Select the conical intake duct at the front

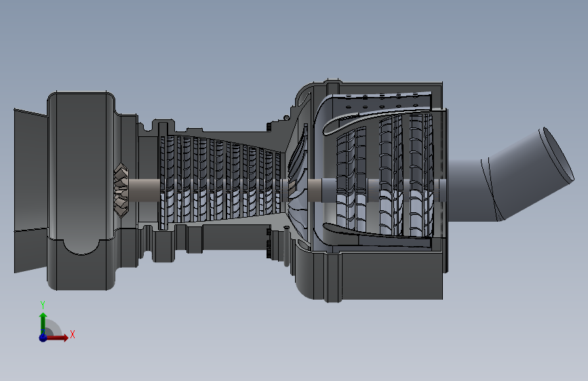tap(31, 191)
